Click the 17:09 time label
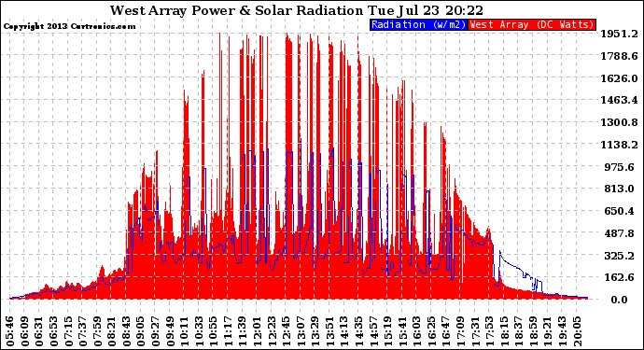644x350 pixels. [460, 331]
